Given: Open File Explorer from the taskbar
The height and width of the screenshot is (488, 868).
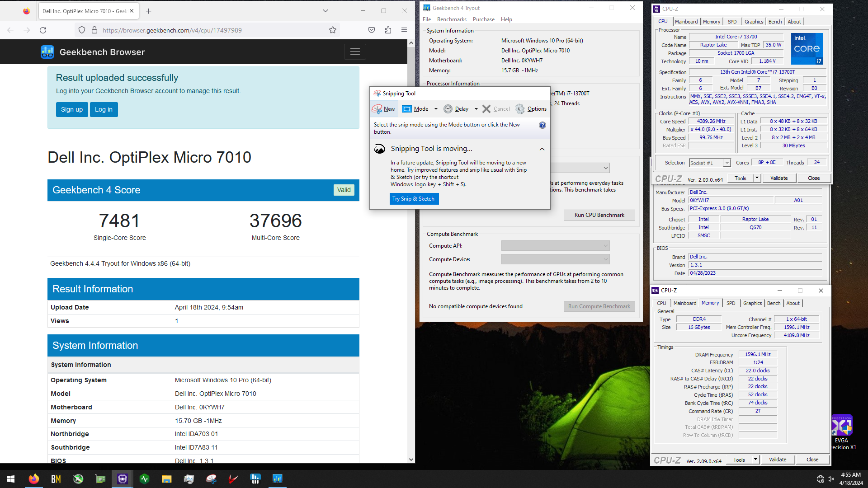Looking at the screenshot, I should point(167,479).
